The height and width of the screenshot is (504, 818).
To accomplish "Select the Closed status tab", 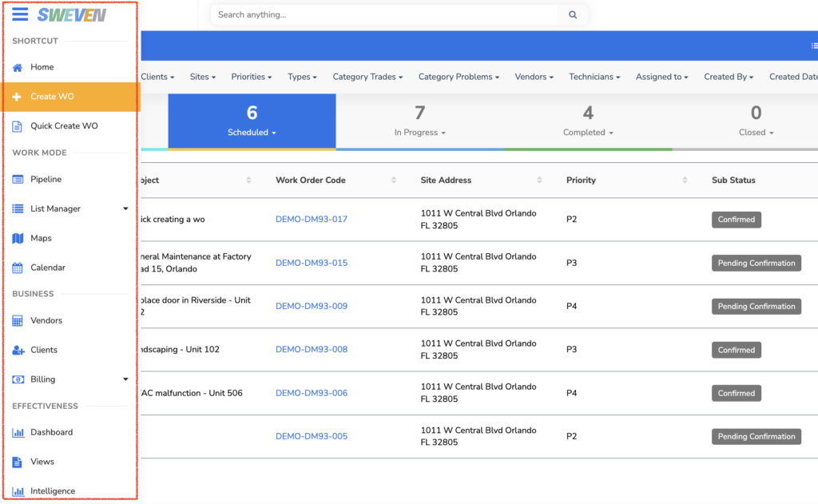I will [x=756, y=121].
